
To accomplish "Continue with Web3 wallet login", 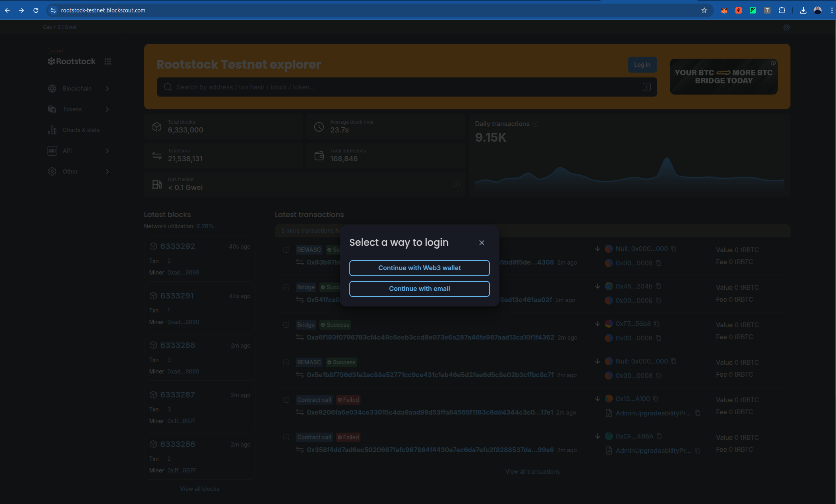I will pyautogui.click(x=419, y=268).
